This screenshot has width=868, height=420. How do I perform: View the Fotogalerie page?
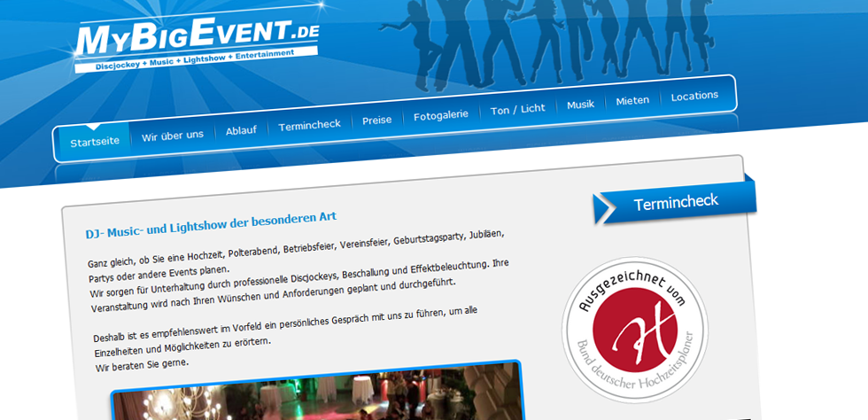click(x=441, y=115)
